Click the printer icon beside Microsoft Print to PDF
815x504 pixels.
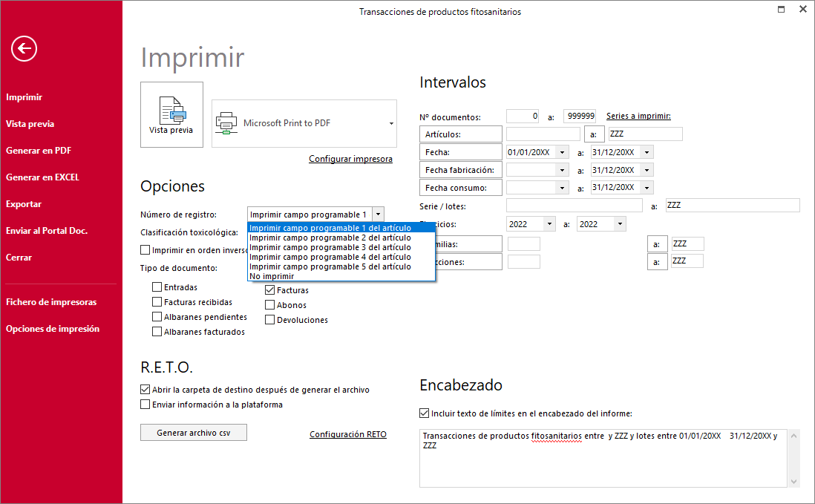point(226,123)
